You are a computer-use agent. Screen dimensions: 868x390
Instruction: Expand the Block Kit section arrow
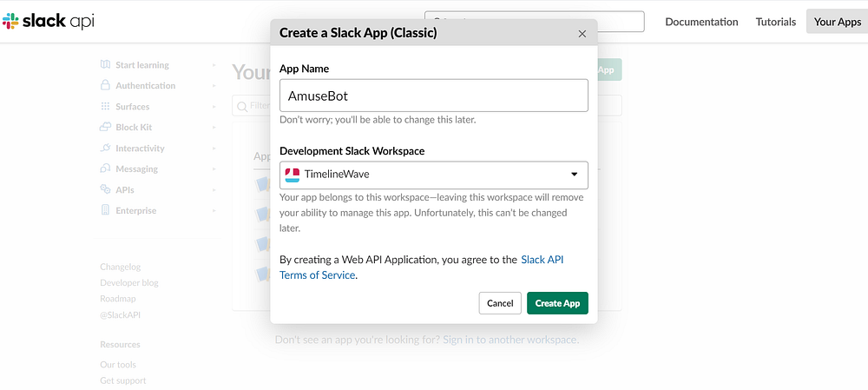214,128
